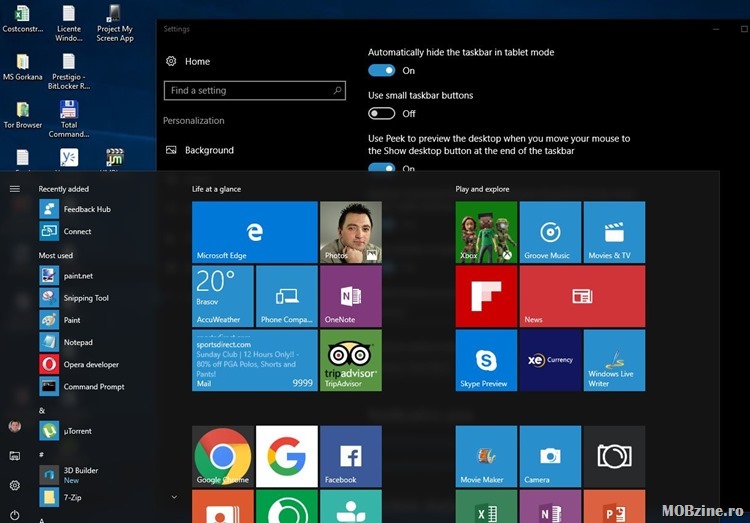The height and width of the screenshot is (523, 750).
Task: Launch the Phone Companion tile
Action: [287, 296]
